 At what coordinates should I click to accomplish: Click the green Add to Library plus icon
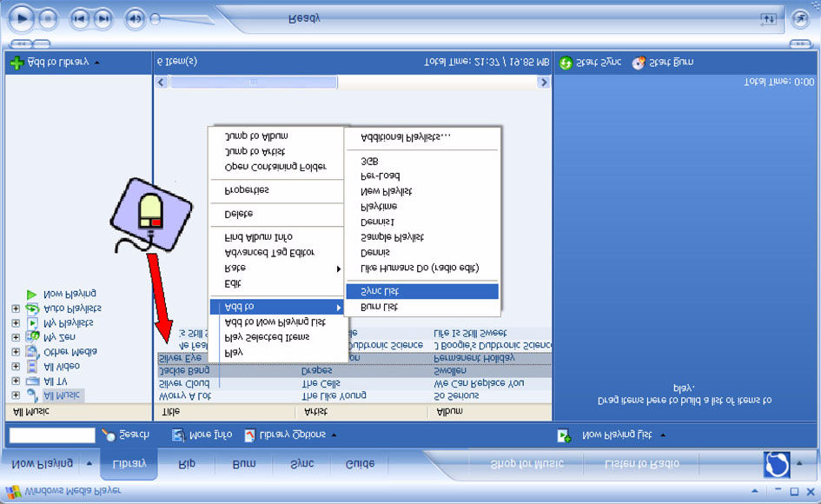17,63
